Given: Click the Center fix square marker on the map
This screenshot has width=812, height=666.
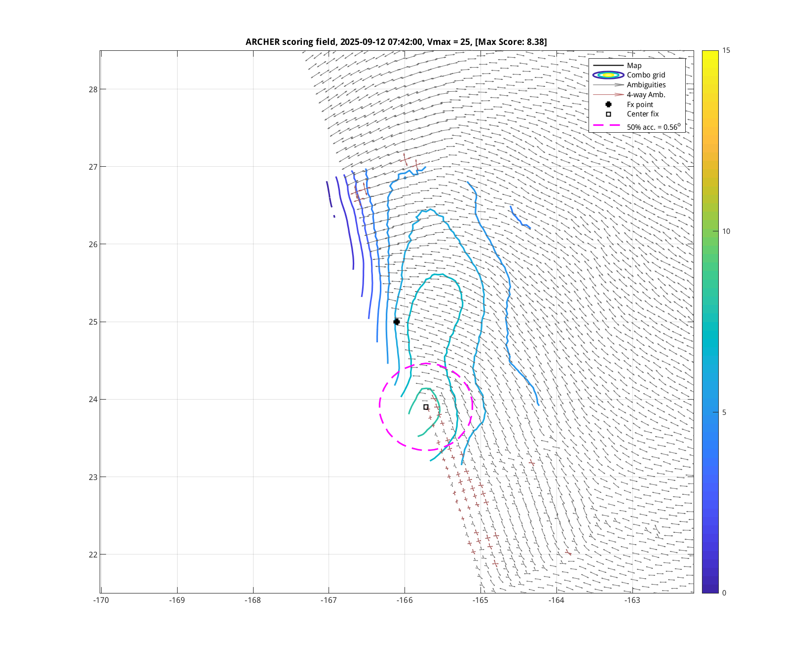Looking at the screenshot, I should pos(426,407).
